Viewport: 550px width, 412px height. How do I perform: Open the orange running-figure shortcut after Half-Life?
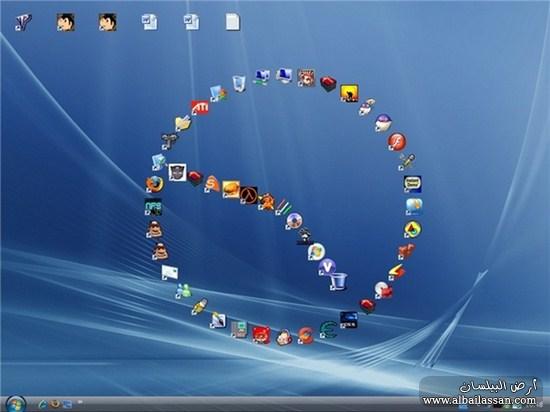coord(267,202)
